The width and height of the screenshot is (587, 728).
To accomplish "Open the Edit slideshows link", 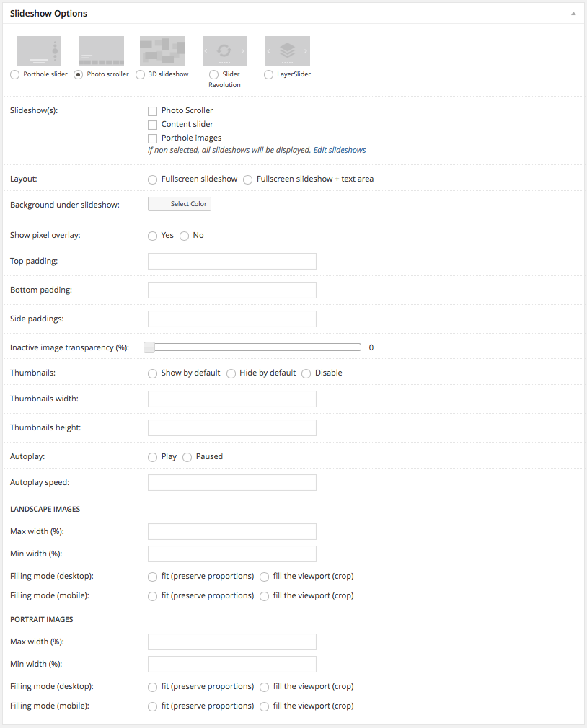I will click(x=340, y=151).
